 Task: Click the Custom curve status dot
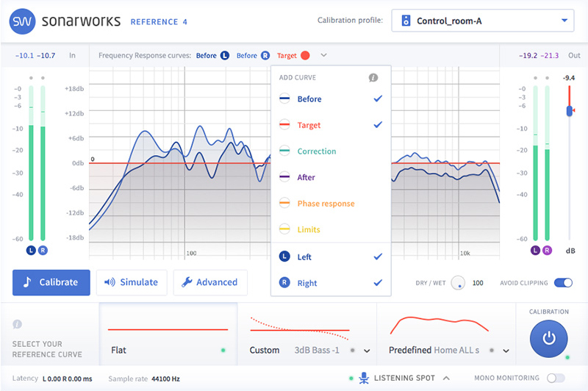click(x=352, y=350)
